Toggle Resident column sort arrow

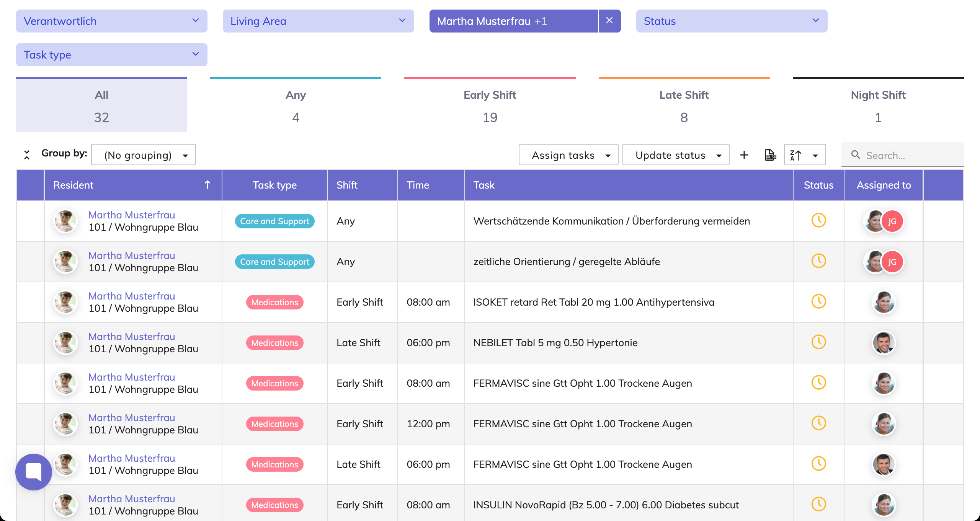207,185
